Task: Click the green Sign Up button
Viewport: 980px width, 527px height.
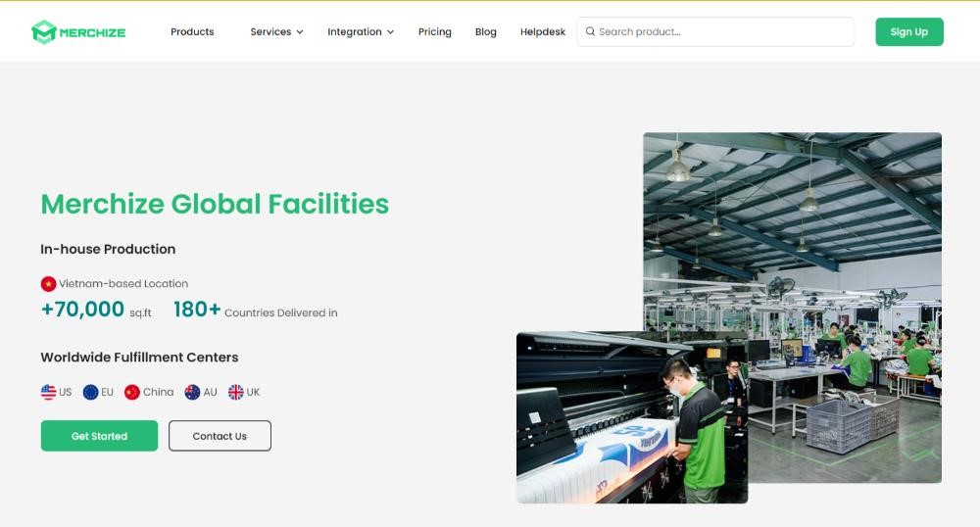Action: point(909,32)
